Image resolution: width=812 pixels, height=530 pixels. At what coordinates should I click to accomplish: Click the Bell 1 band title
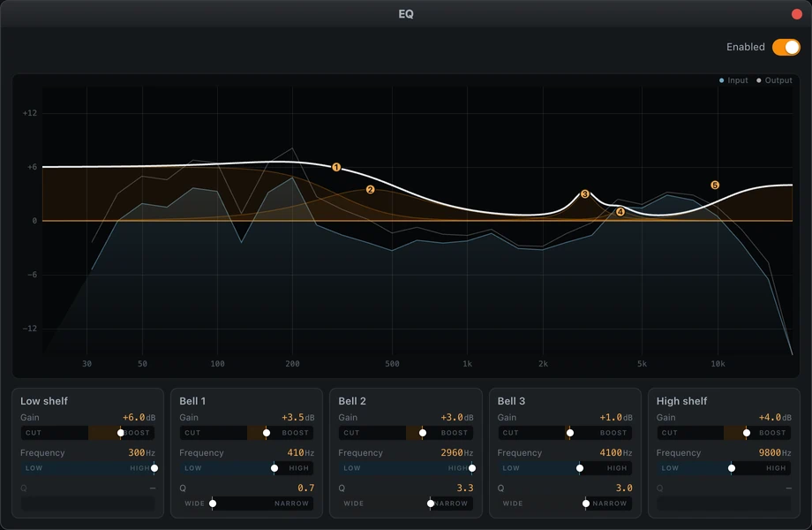click(x=192, y=401)
